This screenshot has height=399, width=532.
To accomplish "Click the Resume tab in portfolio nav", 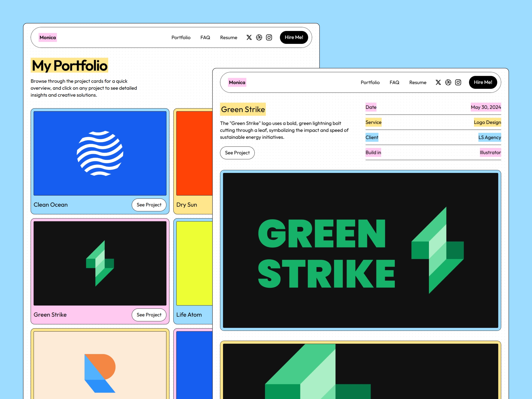I will click(x=229, y=37).
